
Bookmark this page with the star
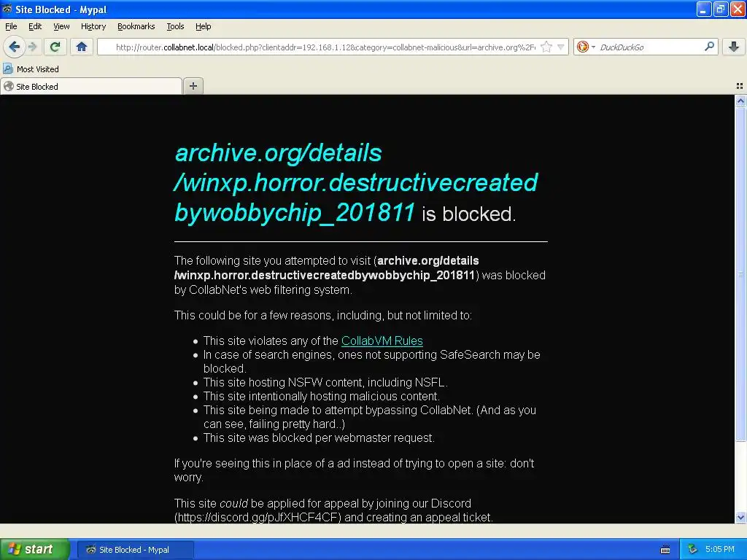pos(546,47)
